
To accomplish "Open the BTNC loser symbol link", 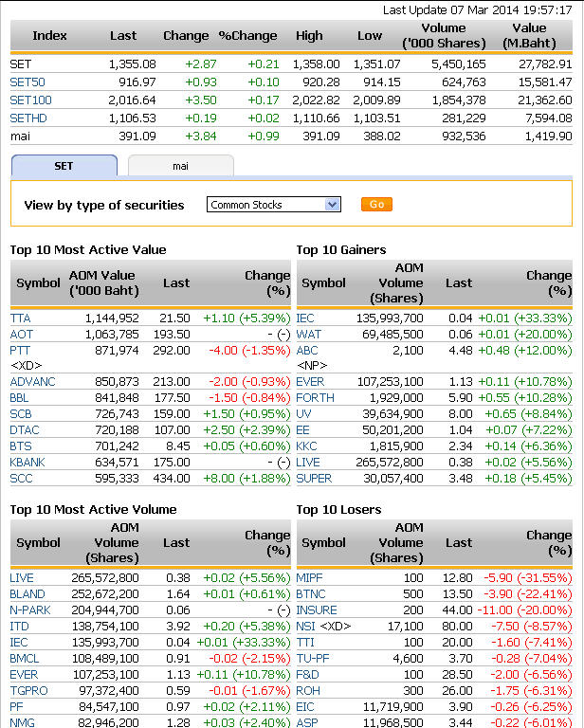I will pos(311,593).
